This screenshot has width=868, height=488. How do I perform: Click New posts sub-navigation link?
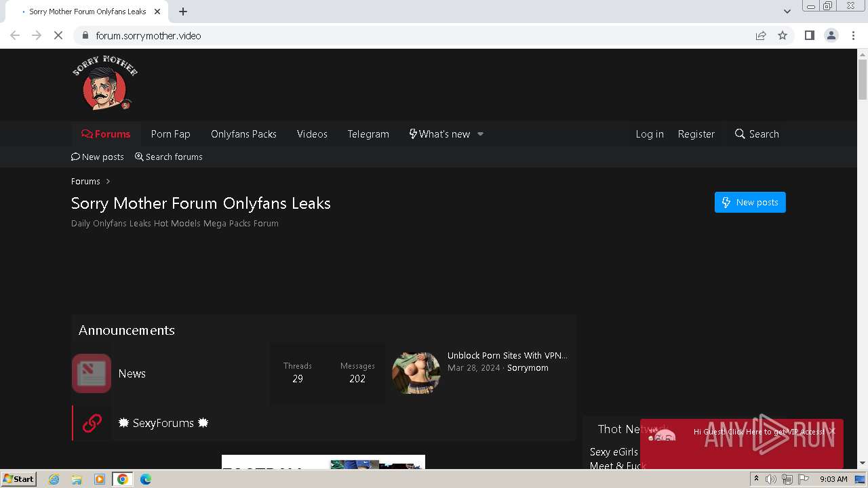click(x=98, y=157)
